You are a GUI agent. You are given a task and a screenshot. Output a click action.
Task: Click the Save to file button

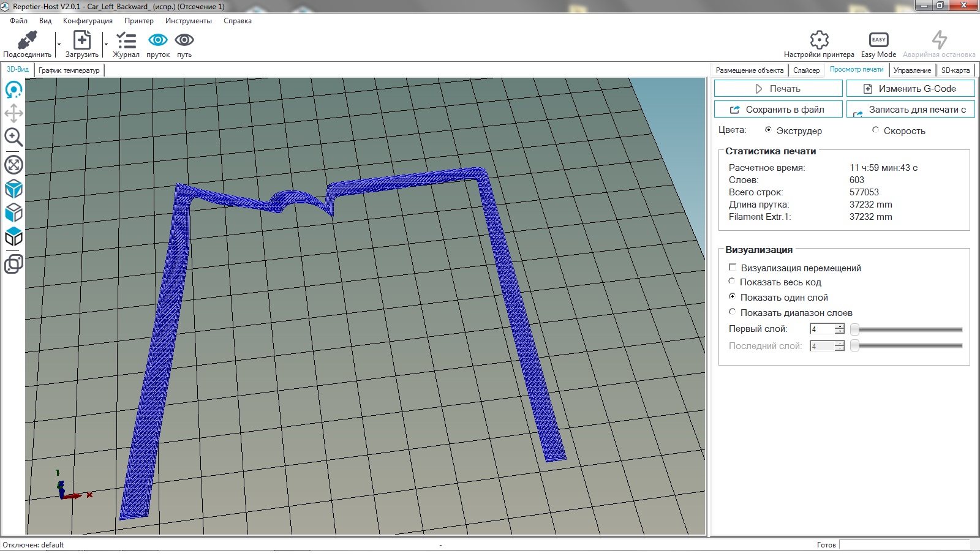point(778,110)
